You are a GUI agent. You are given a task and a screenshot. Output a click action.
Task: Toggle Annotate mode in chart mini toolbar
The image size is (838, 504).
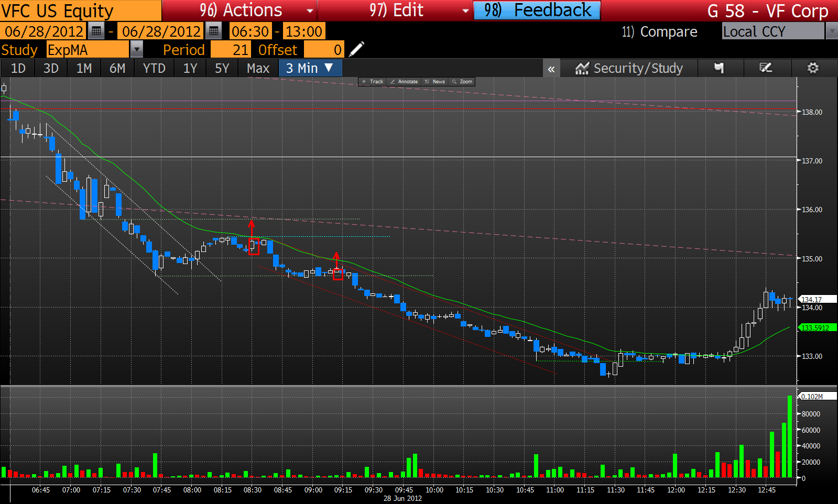click(404, 82)
